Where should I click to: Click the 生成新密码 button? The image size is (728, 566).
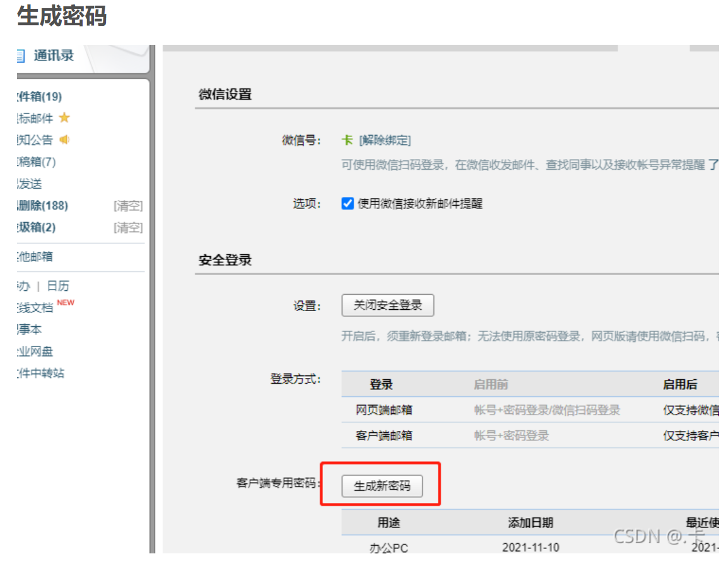[382, 486]
